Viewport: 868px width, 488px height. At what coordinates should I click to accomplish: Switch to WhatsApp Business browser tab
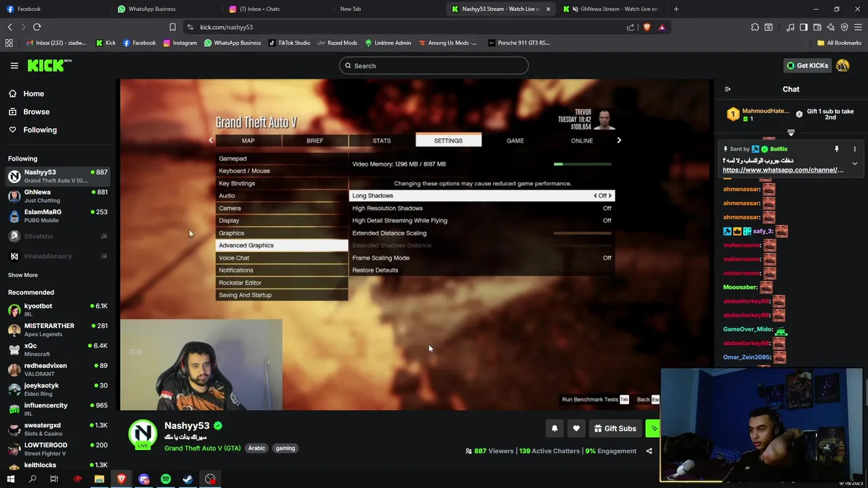(x=165, y=9)
